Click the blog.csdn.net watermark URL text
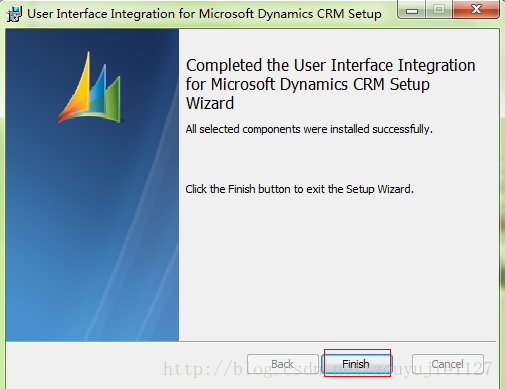Viewport: 505px width, 389px height. pyautogui.click(x=327, y=369)
